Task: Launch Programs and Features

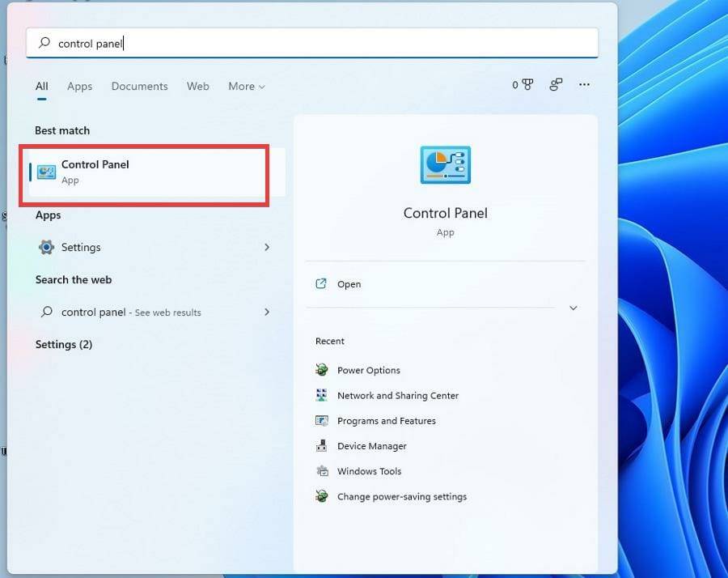Action: pyautogui.click(x=386, y=421)
